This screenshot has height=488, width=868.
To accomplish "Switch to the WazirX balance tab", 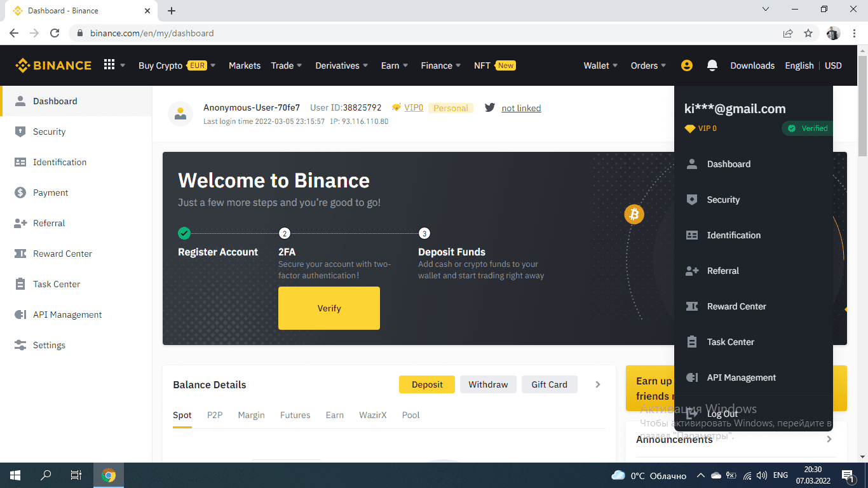I will click(373, 415).
